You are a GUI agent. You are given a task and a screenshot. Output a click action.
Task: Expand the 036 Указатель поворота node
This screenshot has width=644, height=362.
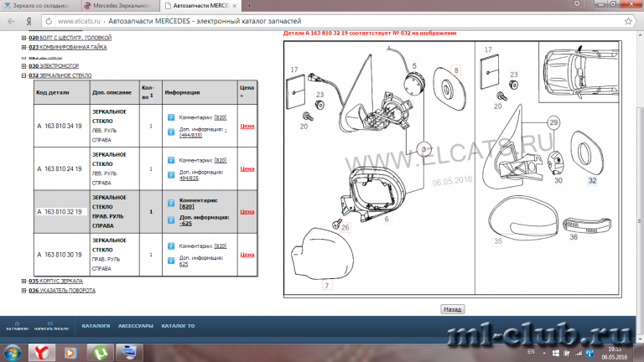coord(23,291)
